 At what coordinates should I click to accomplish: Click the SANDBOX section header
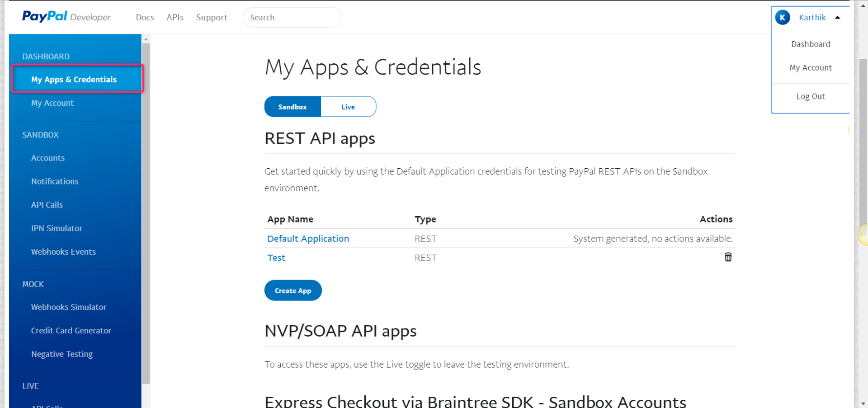point(41,135)
